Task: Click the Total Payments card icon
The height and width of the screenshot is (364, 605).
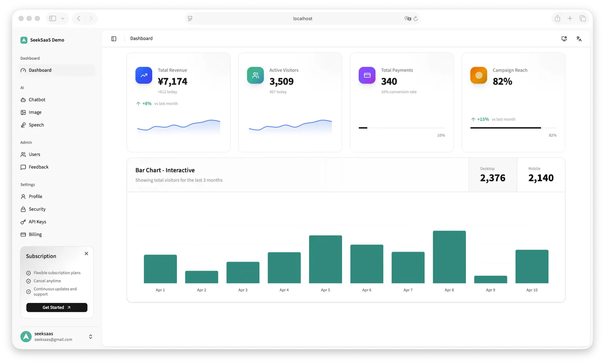Action: point(367,75)
